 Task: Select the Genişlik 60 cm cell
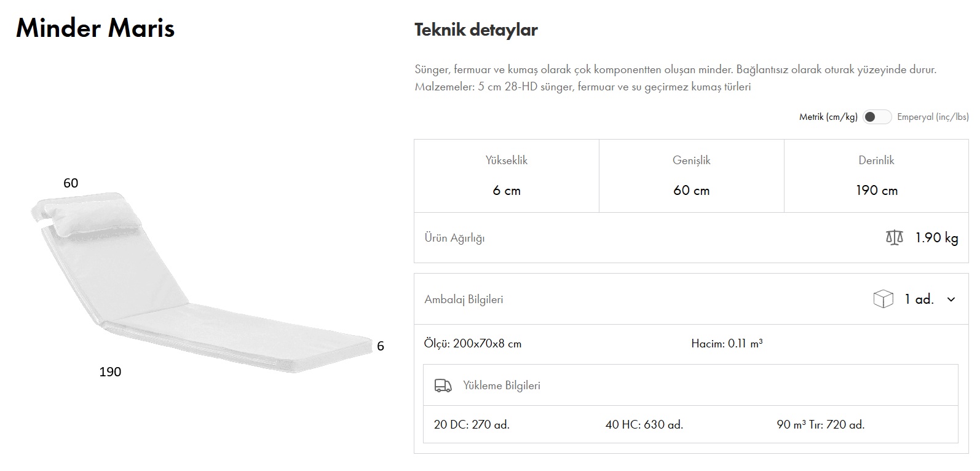pos(691,176)
